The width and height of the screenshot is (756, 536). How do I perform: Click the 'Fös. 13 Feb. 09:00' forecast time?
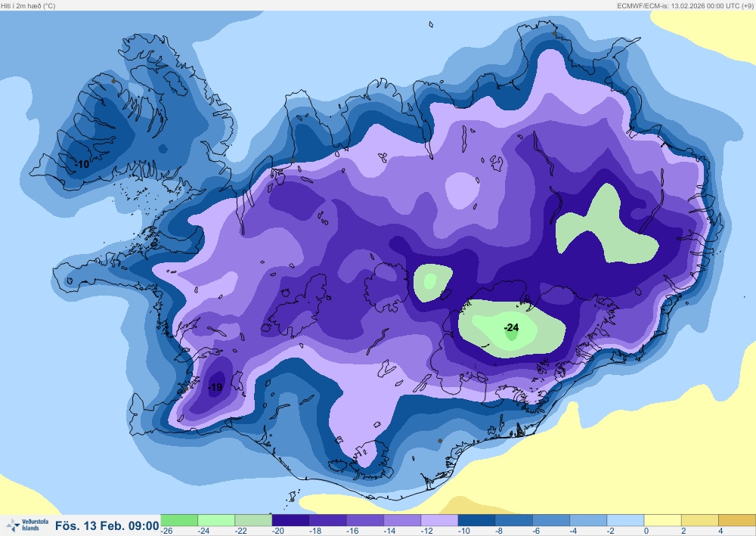[107, 525]
